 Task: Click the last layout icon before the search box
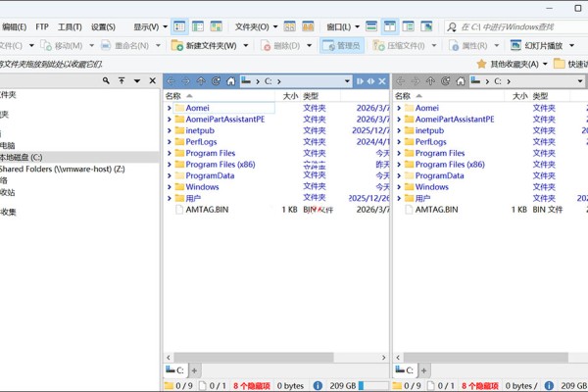tap(426, 26)
